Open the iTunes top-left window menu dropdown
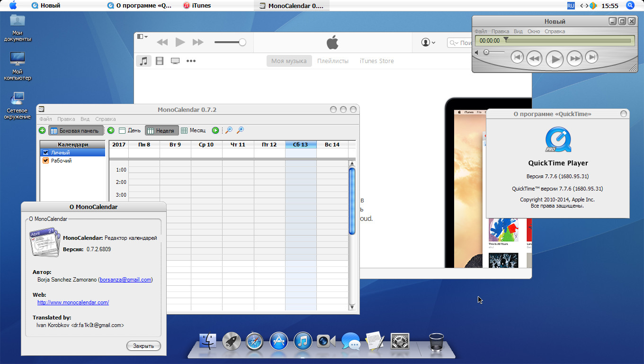644x364 pixels. [x=142, y=36]
